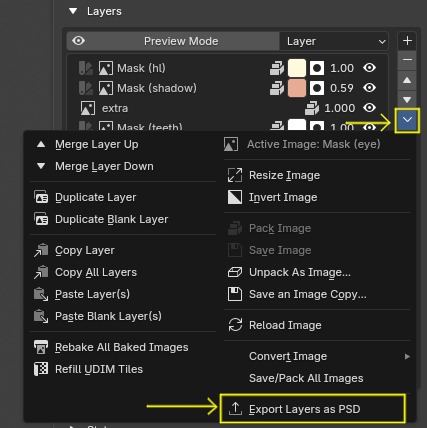Toggle visibility of the extra layer
This screenshot has width=427, height=428.
(369, 108)
